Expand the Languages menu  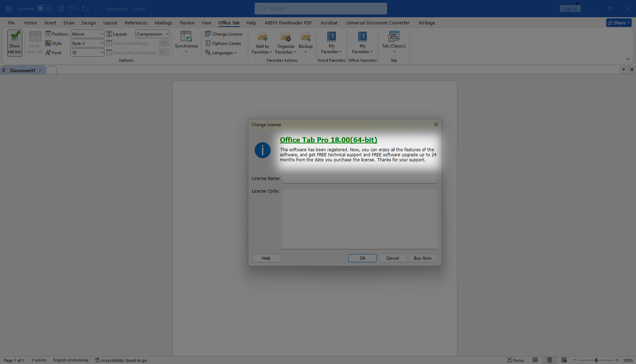(221, 52)
